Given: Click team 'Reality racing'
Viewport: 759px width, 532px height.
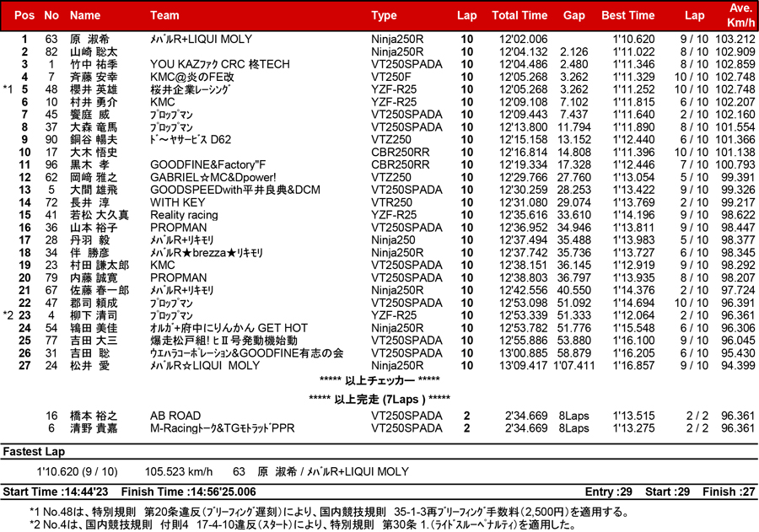Looking at the screenshot, I should coord(184,215).
